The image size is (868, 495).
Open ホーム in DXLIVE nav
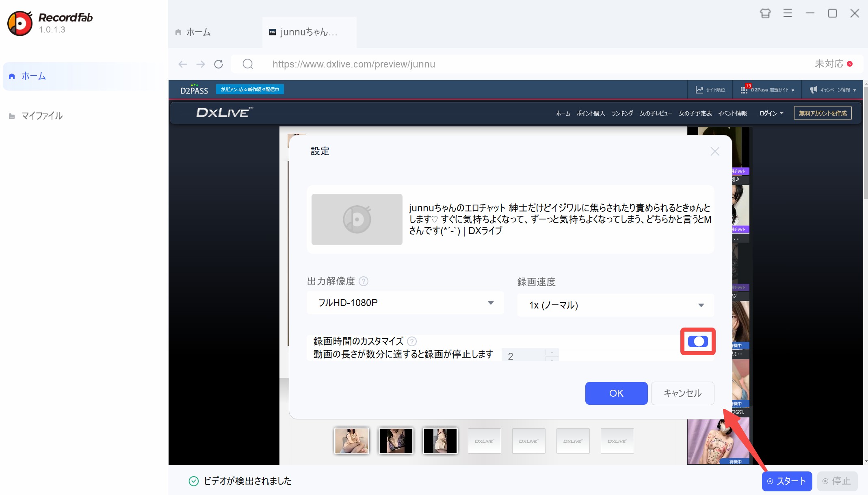click(563, 113)
